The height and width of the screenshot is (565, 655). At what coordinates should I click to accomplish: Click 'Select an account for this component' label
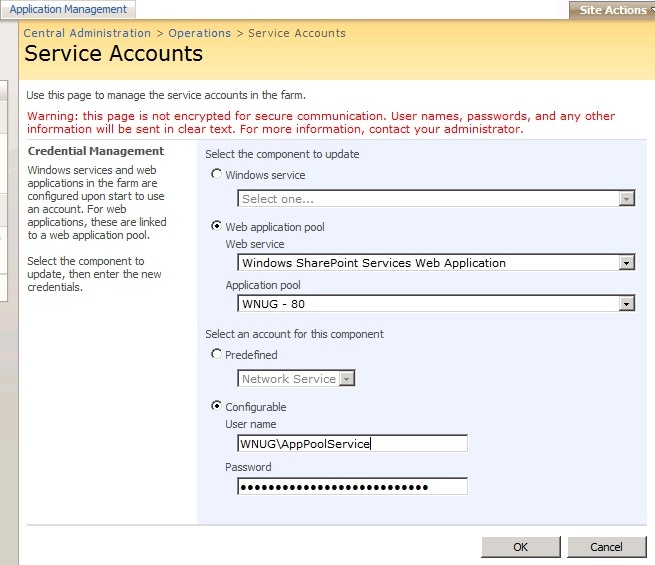coord(294,334)
